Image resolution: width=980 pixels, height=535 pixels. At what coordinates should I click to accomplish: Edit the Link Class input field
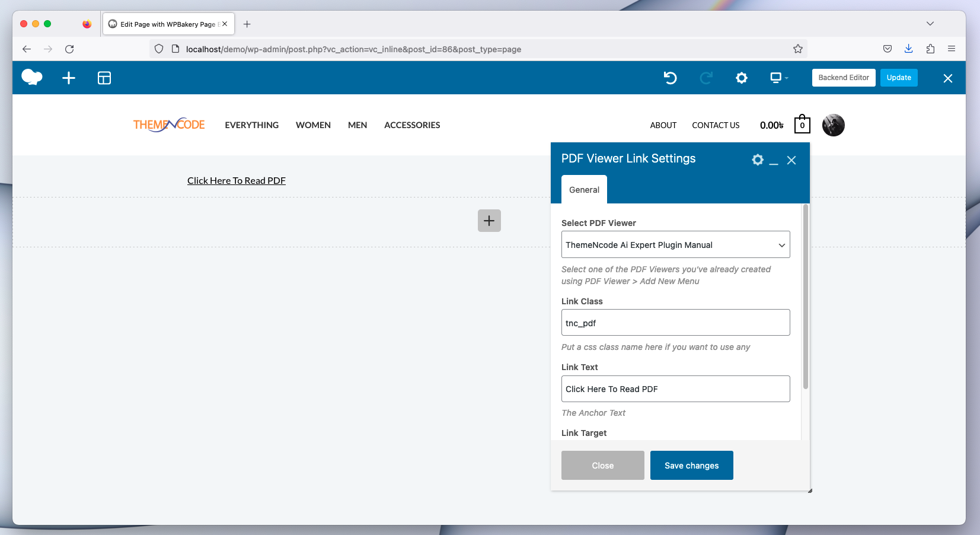(676, 323)
